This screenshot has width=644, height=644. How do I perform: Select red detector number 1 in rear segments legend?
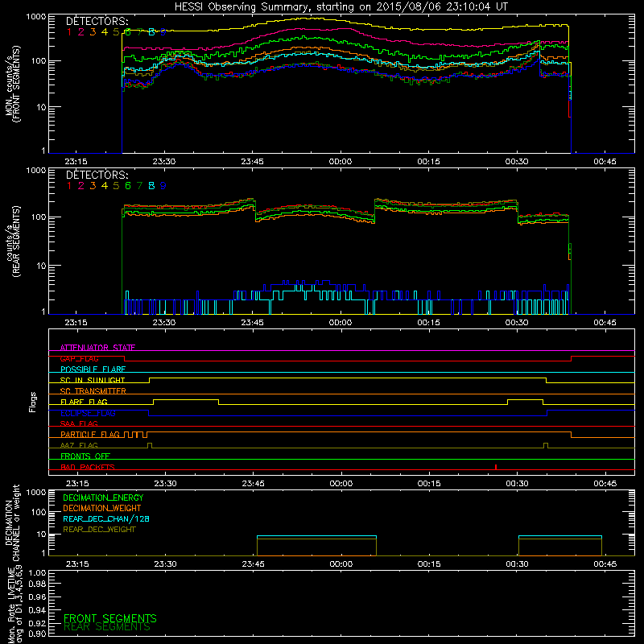point(69,186)
